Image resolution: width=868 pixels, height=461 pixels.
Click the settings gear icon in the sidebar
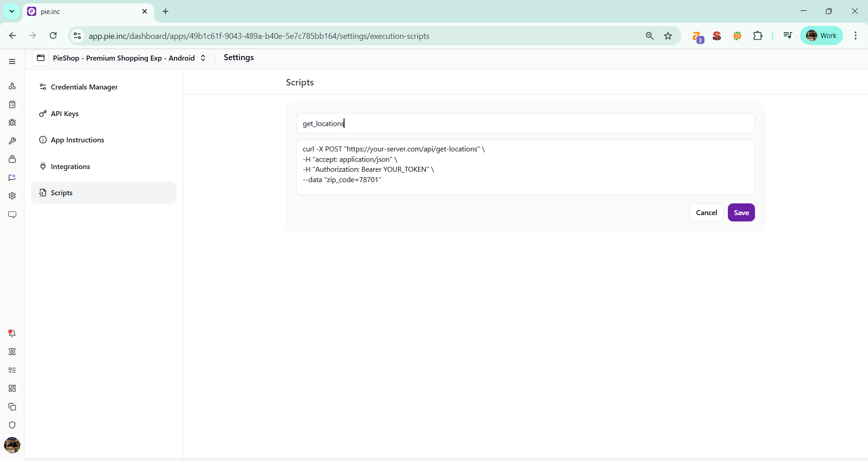click(12, 196)
